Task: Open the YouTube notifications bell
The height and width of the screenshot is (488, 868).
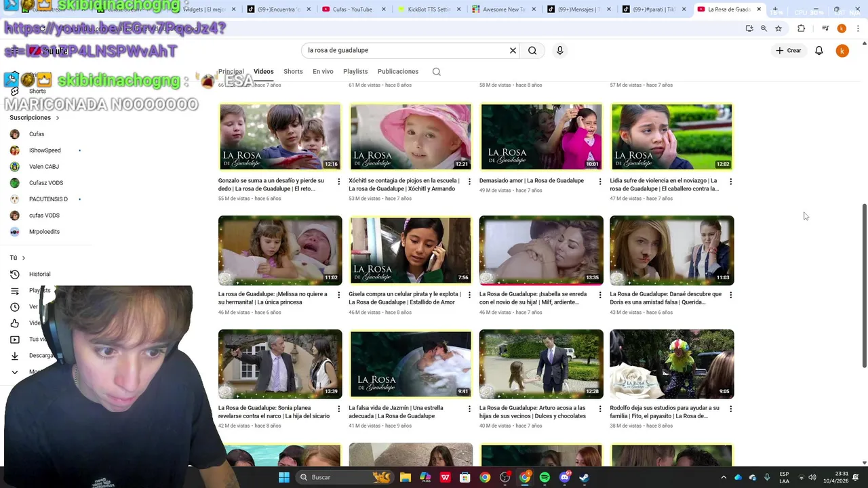Action: coord(818,50)
